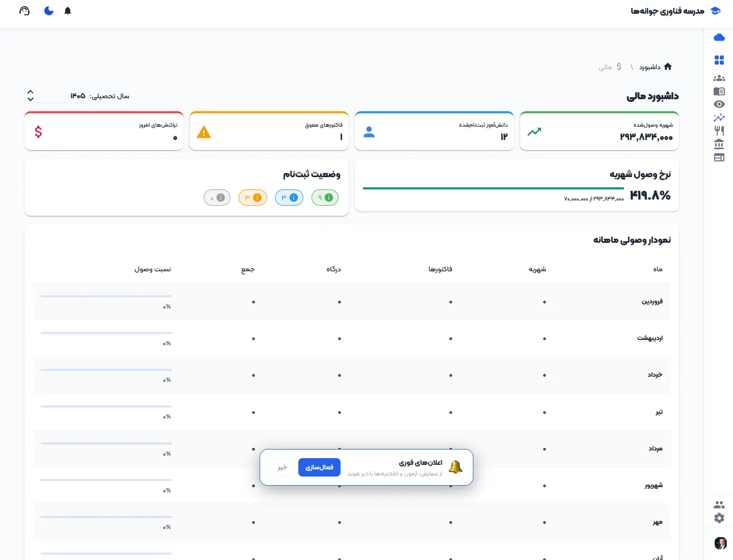
Task: Open the cloud icon in the sidebar
Action: tap(719, 37)
